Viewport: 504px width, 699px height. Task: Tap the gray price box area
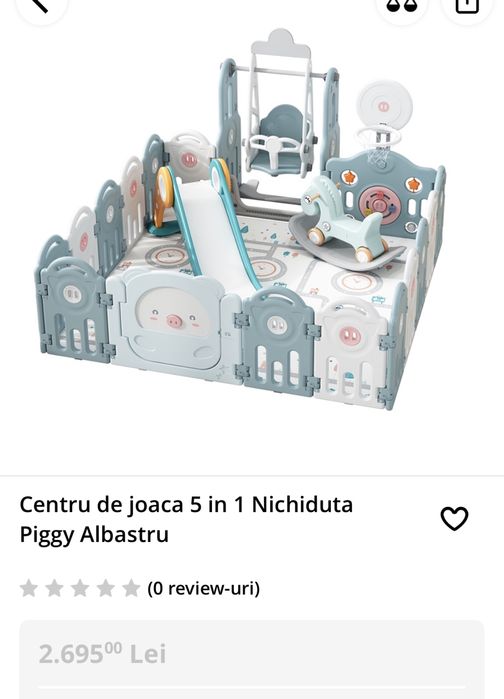click(252, 659)
